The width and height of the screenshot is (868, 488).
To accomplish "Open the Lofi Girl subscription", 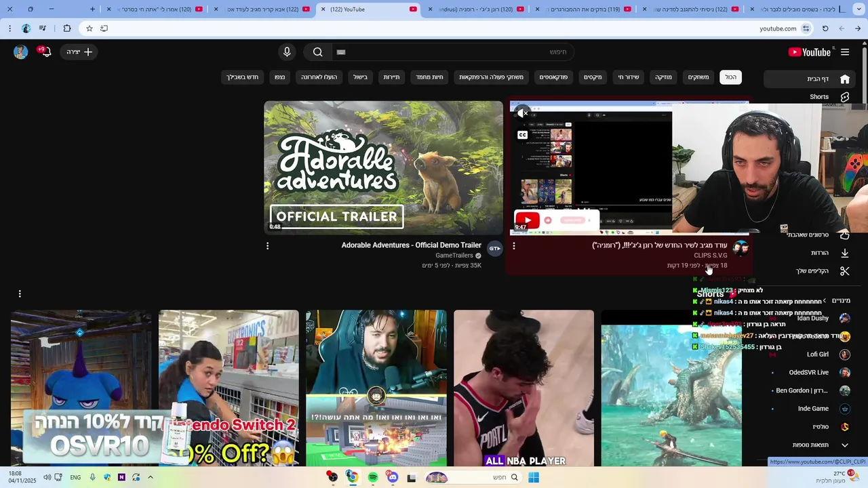I will click(828, 354).
